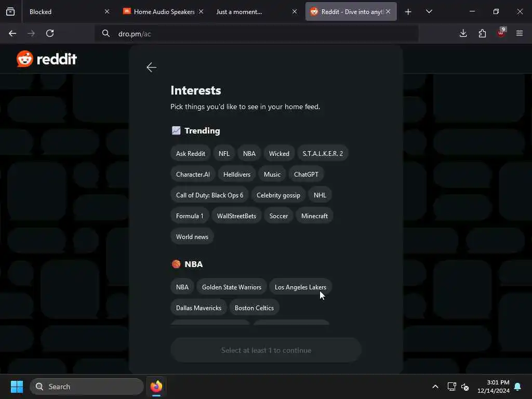532x399 pixels.
Task: Select the WallStreetBets interest
Action: [x=236, y=216]
